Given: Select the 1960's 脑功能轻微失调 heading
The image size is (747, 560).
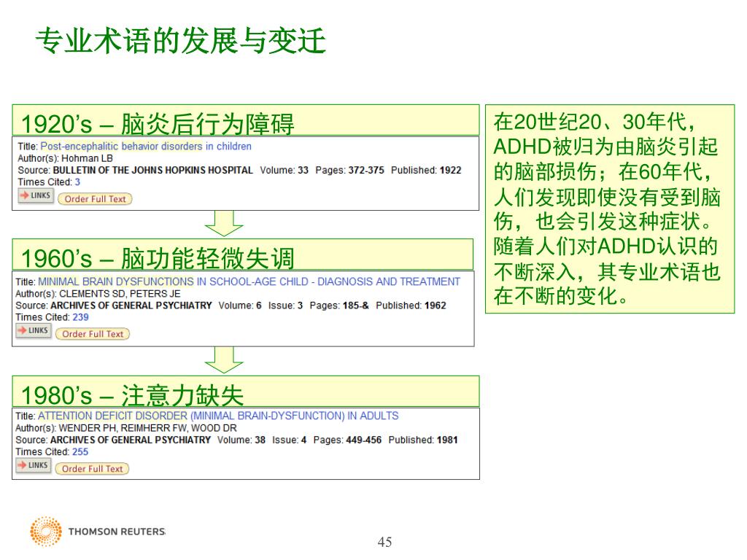Looking at the screenshot, I should pyautogui.click(x=242, y=254).
